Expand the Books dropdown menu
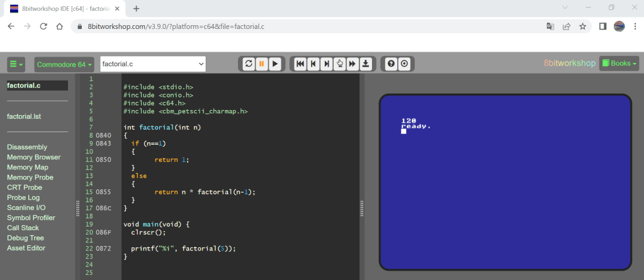644x280 pixels. (x=619, y=64)
